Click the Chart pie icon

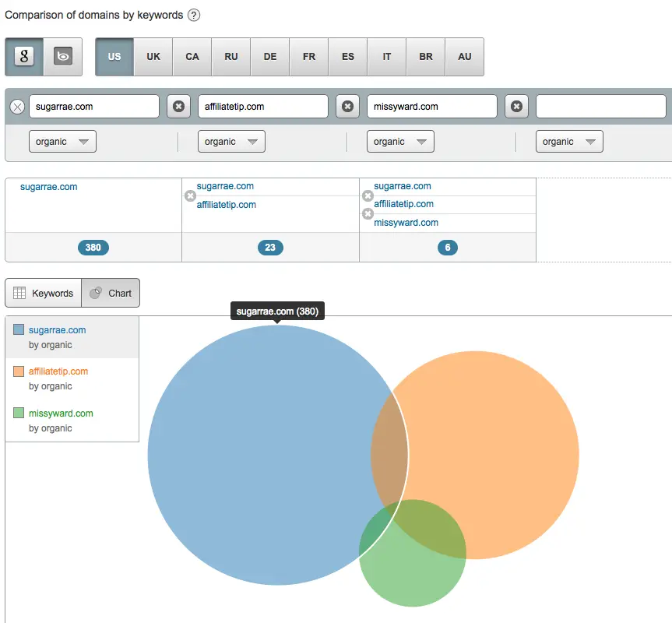[96, 293]
